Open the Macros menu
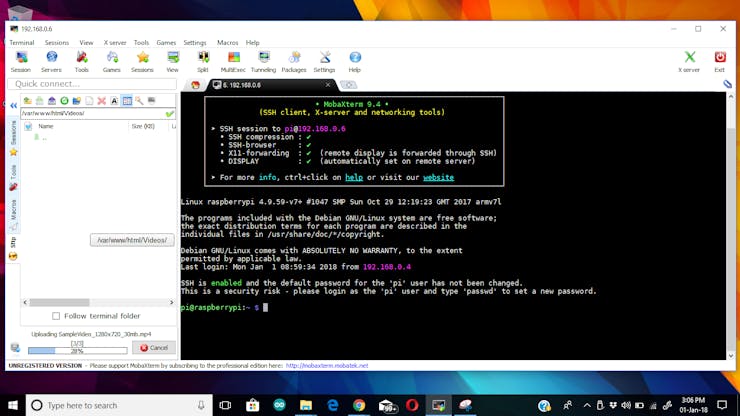 tap(227, 42)
